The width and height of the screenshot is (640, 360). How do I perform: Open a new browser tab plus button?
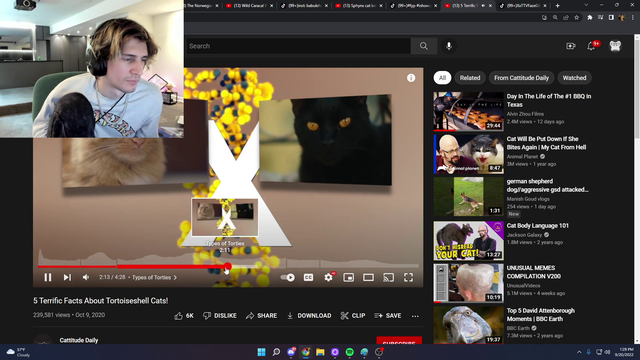pos(557,6)
